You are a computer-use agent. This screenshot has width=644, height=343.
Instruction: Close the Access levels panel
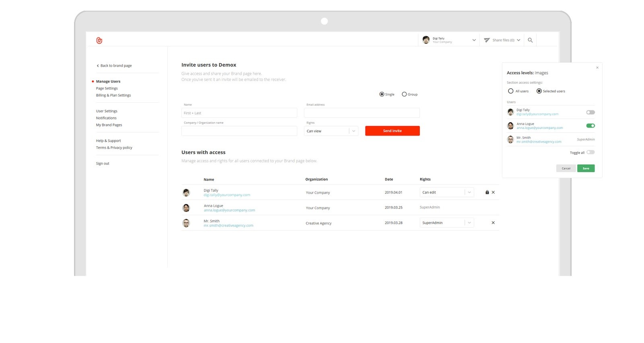tap(597, 68)
